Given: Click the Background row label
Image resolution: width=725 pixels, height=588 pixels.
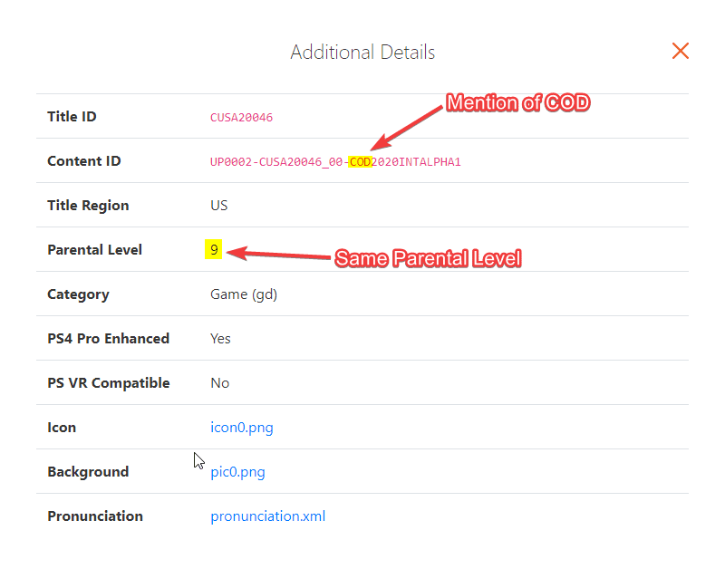Looking at the screenshot, I should coord(88,472).
